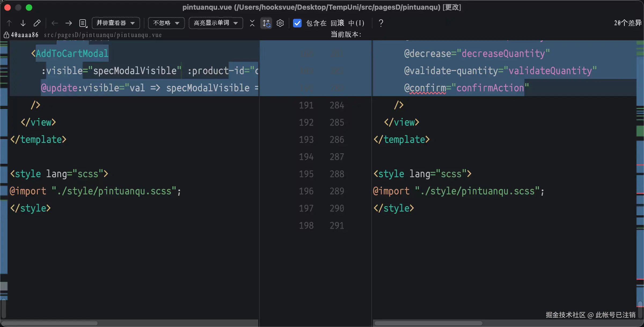
Task: Open the 高亮显示单词 highlight mode dropdown
Action: (216, 23)
